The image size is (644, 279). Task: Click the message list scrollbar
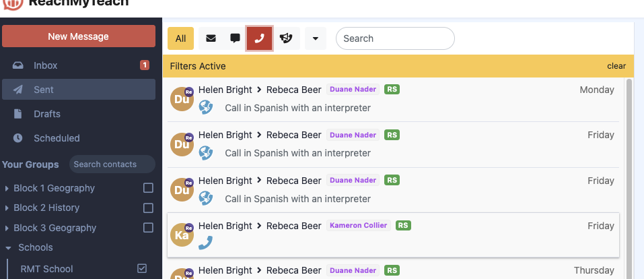click(x=629, y=168)
